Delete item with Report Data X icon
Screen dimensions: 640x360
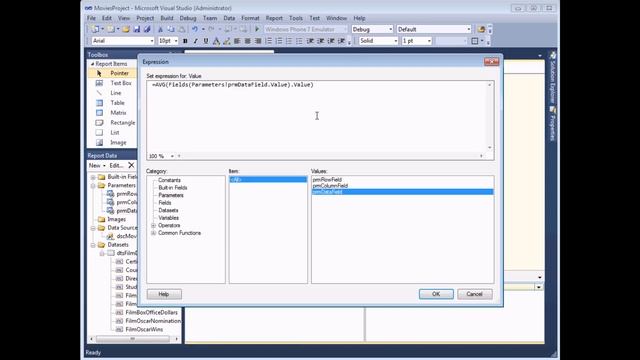pos(131,165)
